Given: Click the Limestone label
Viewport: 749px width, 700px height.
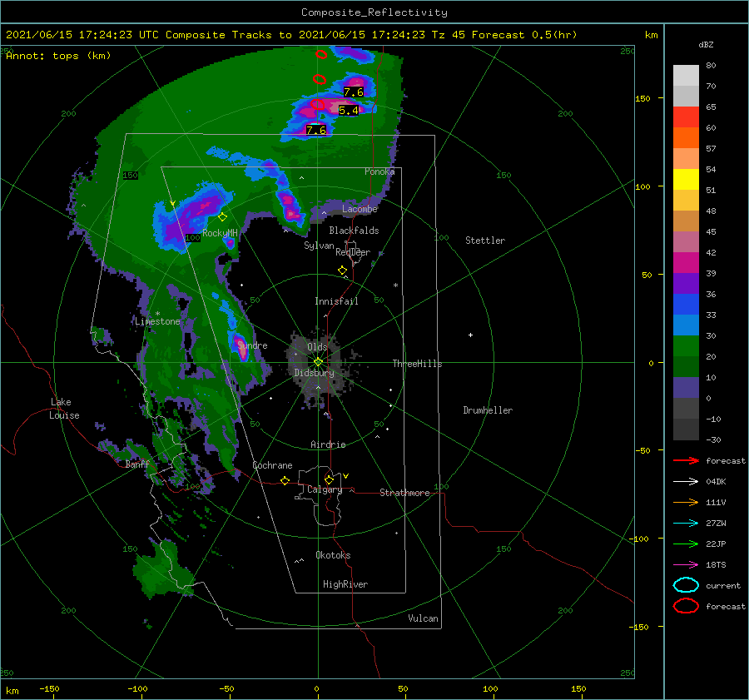Looking at the screenshot, I should tap(157, 321).
